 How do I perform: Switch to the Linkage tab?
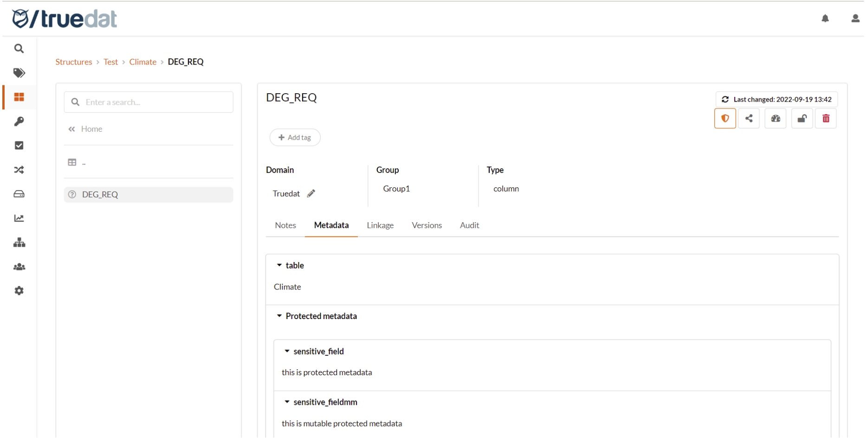[x=380, y=225]
